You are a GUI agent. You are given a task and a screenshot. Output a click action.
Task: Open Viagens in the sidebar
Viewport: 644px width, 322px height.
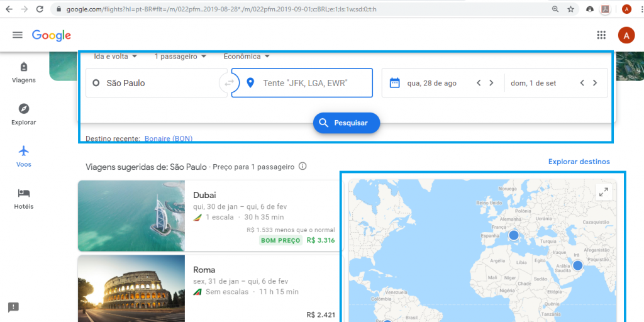coord(24,72)
